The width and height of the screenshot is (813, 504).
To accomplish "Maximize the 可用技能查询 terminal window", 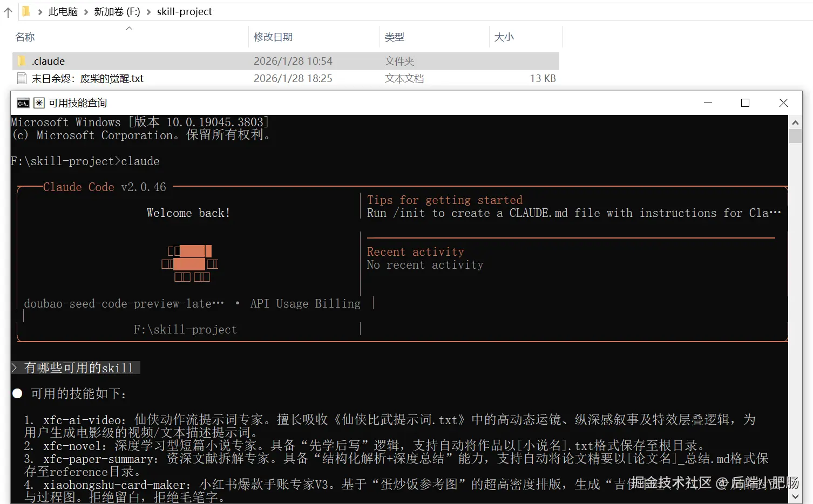I will coord(746,103).
